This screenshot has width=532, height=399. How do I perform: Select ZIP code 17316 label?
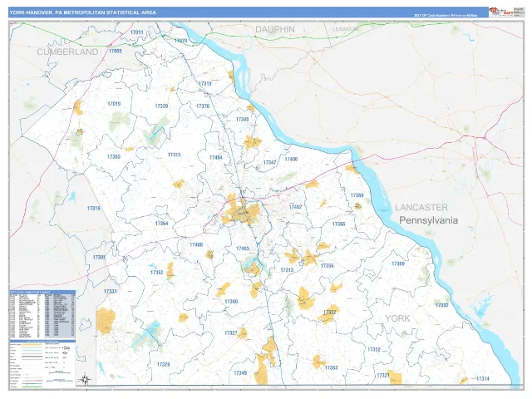click(94, 209)
